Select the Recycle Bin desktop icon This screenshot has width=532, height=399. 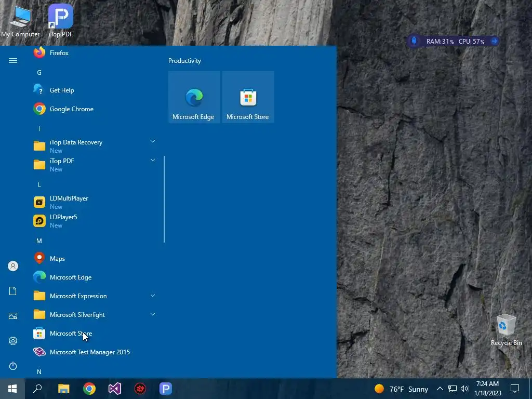coord(506,330)
